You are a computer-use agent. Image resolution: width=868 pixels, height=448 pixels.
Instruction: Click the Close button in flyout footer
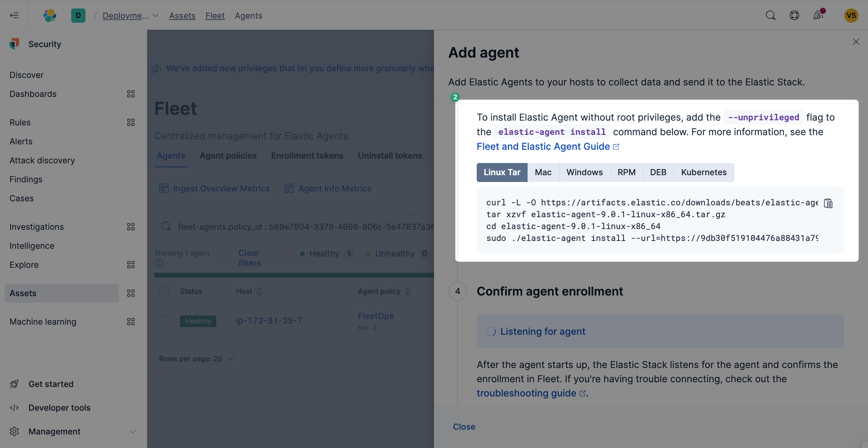click(x=464, y=427)
